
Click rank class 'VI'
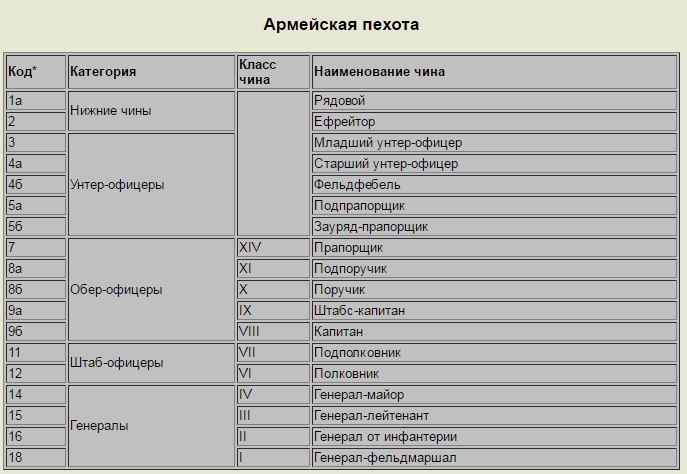[273, 374]
